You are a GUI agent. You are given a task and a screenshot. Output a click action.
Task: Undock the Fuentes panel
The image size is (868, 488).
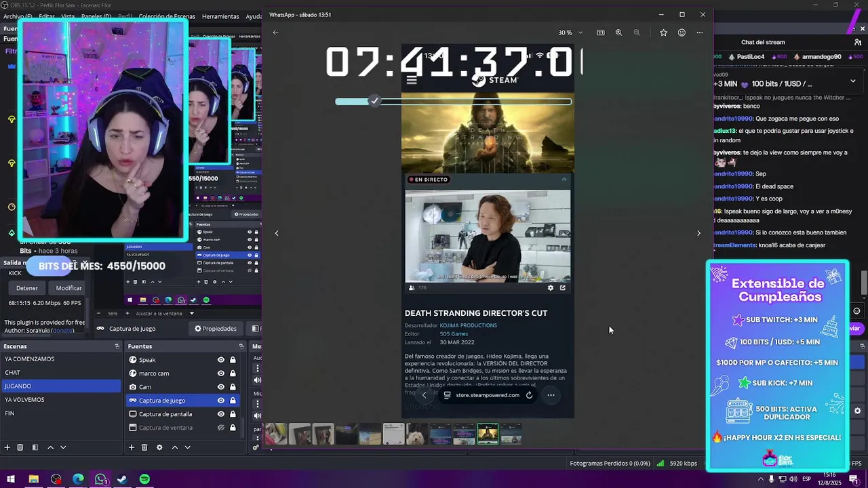click(241, 346)
